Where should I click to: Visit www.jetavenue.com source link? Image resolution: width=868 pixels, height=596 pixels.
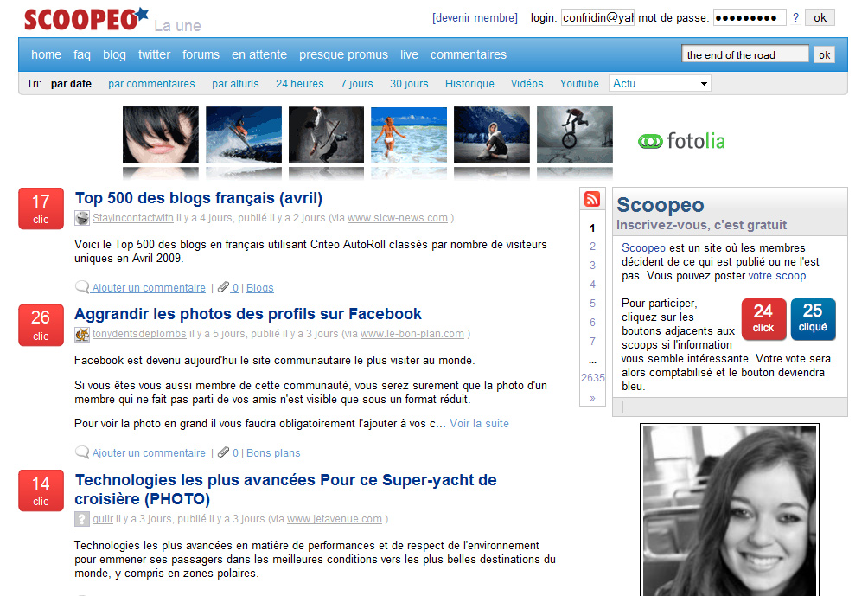pos(335,519)
